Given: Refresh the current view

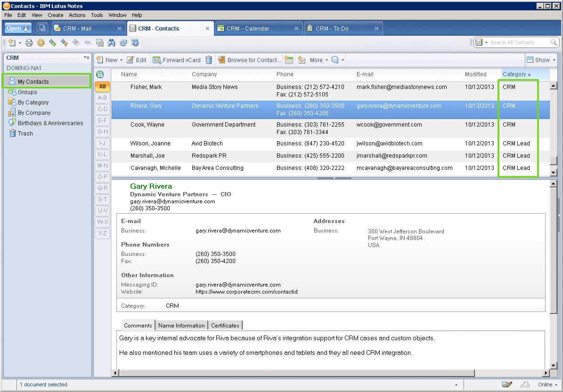Looking at the screenshot, I should (x=123, y=42).
